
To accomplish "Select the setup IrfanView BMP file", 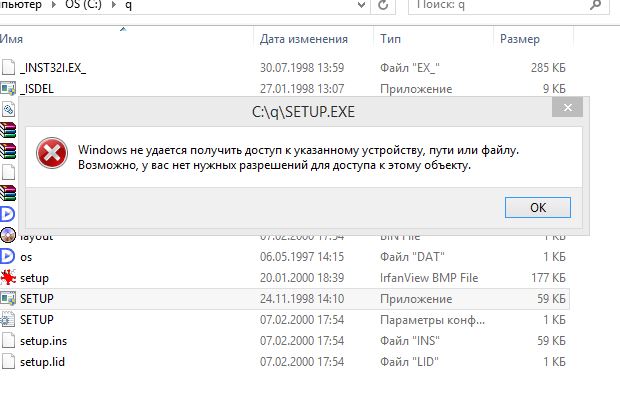I will tap(34, 278).
